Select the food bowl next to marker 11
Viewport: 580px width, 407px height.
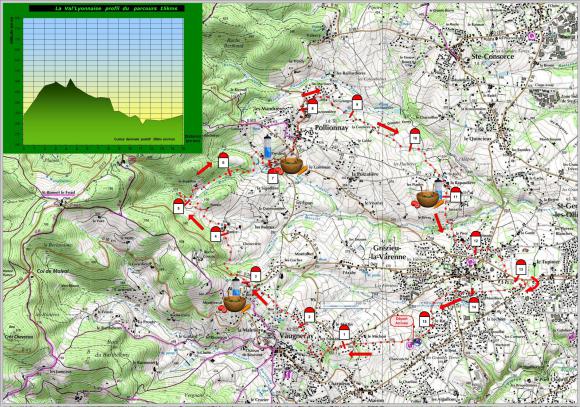[x=428, y=199]
